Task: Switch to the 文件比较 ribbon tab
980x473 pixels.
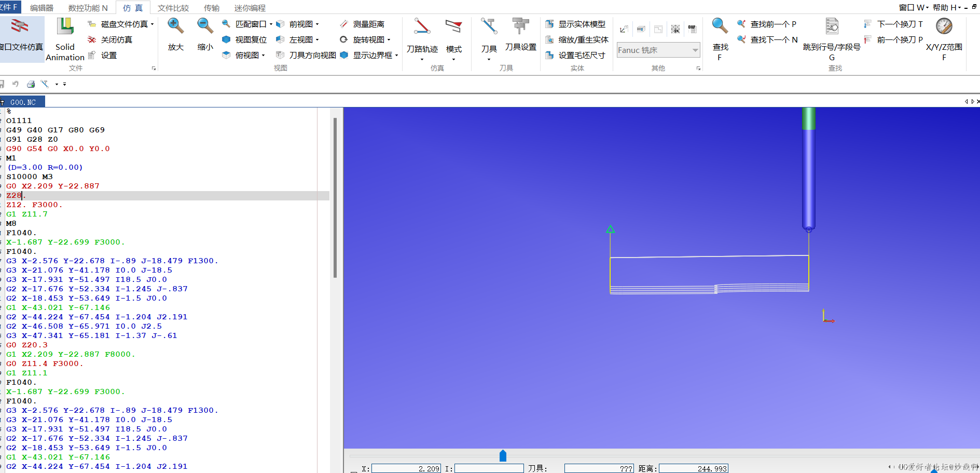Action: 173,8
